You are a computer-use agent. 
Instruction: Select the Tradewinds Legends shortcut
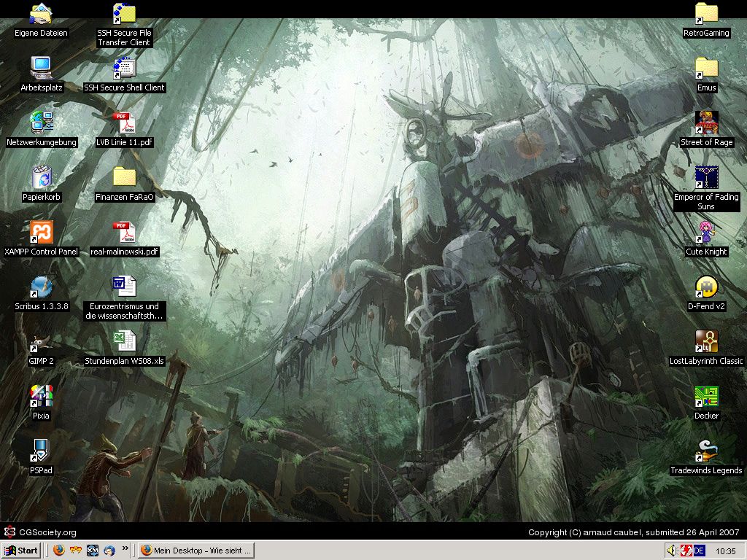[x=706, y=452]
